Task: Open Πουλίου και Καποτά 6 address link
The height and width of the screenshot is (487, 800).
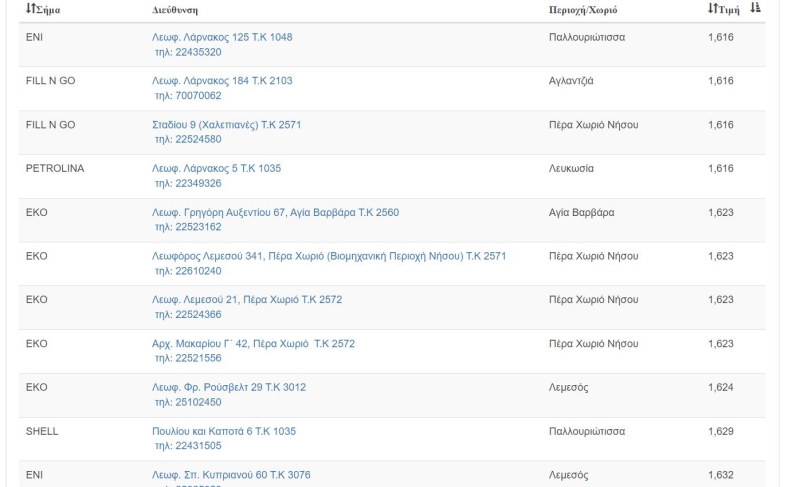Action: 224,431
